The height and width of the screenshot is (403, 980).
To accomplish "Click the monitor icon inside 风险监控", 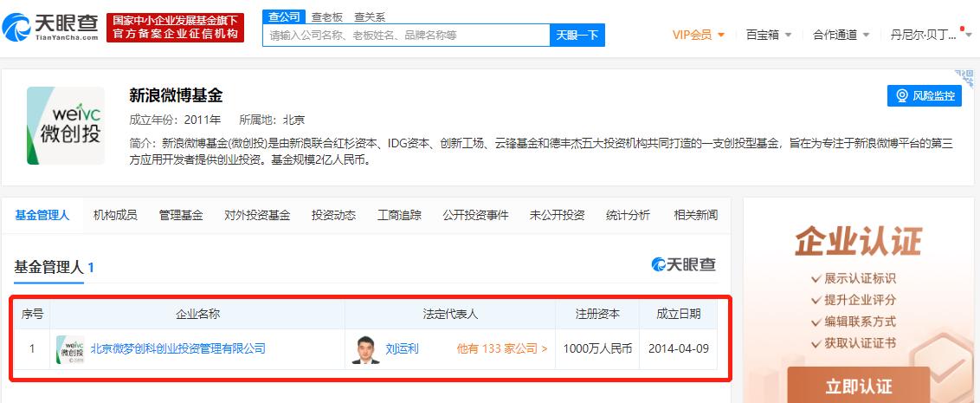I will point(902,95).
